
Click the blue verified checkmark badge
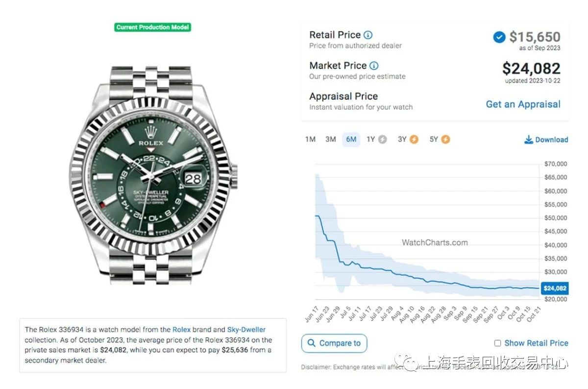[499, 37]
